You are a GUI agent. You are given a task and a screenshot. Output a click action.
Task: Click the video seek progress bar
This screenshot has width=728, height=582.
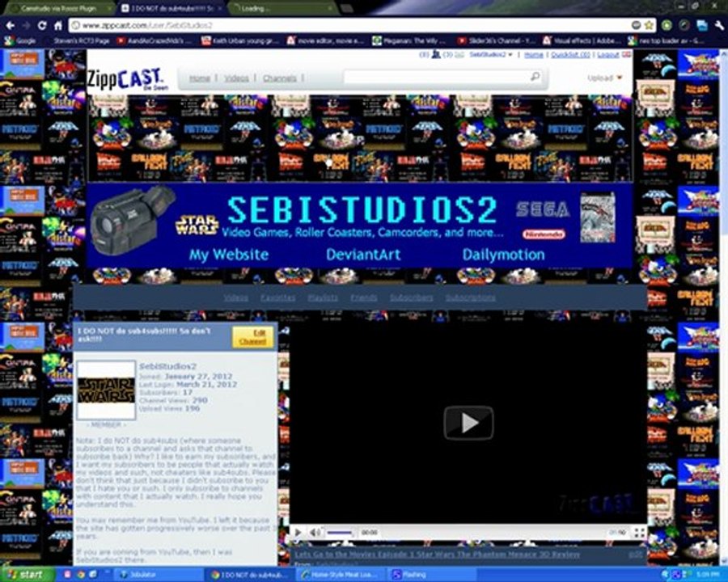pos(492,533)
